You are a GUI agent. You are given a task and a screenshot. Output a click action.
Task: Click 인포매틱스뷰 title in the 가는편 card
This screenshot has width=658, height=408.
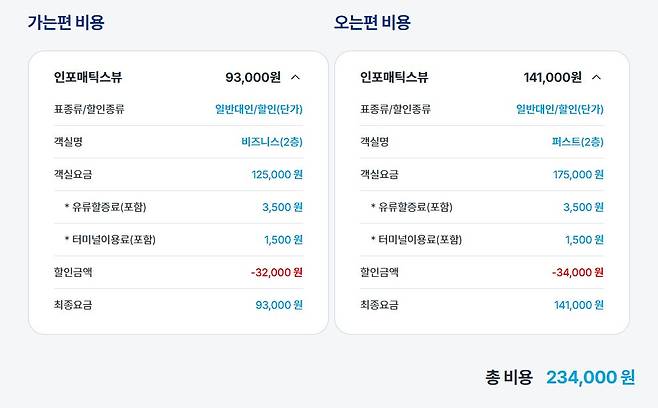pos(88,77)
